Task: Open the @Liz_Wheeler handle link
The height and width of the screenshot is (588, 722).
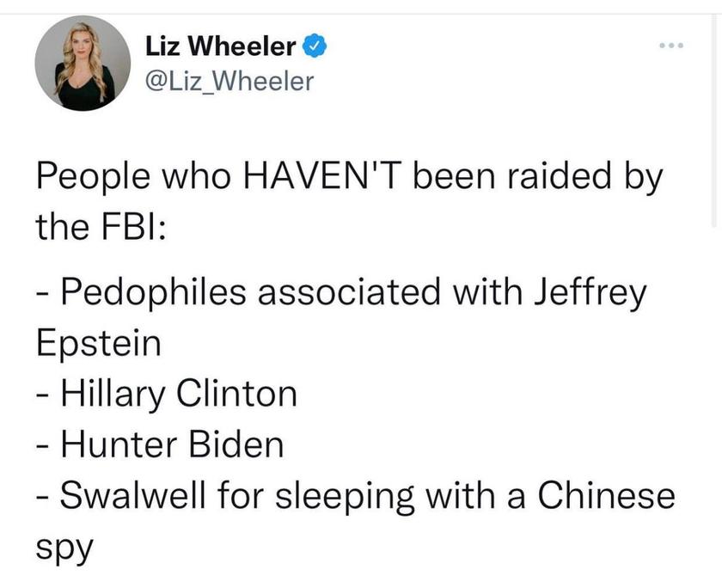Action: [229, 82]
